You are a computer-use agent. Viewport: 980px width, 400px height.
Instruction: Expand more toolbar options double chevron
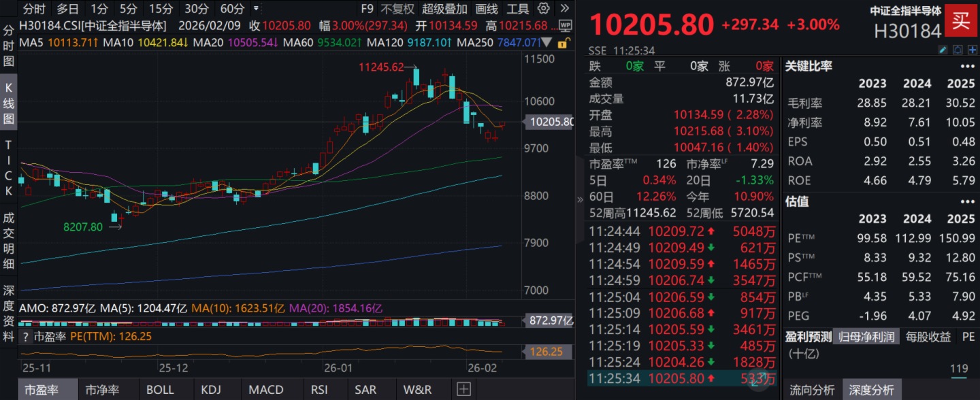coord(564,9)
